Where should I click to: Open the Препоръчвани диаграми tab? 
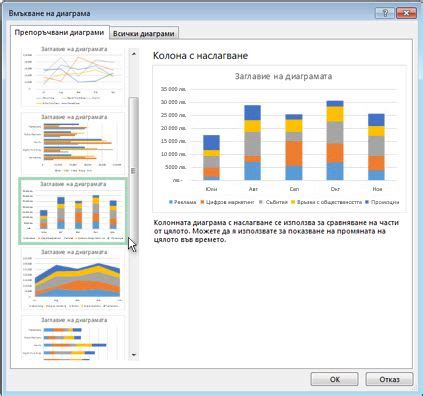[x=59, y=33]
